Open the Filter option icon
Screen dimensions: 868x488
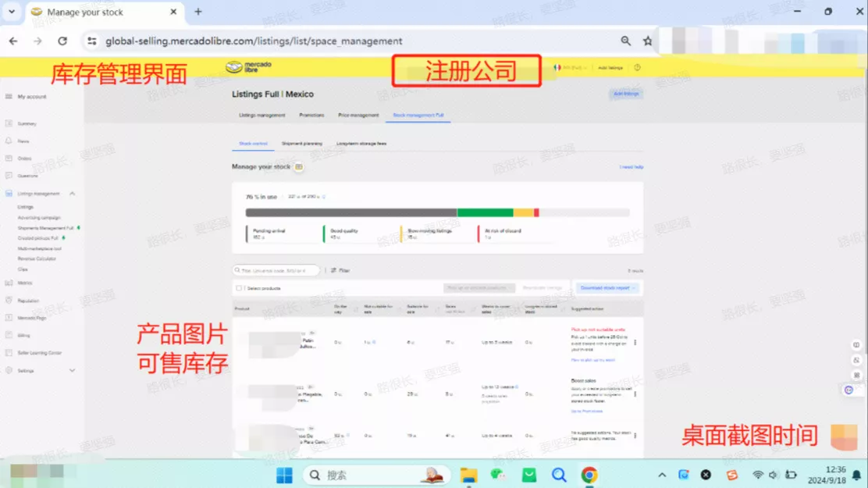[333, 270]
